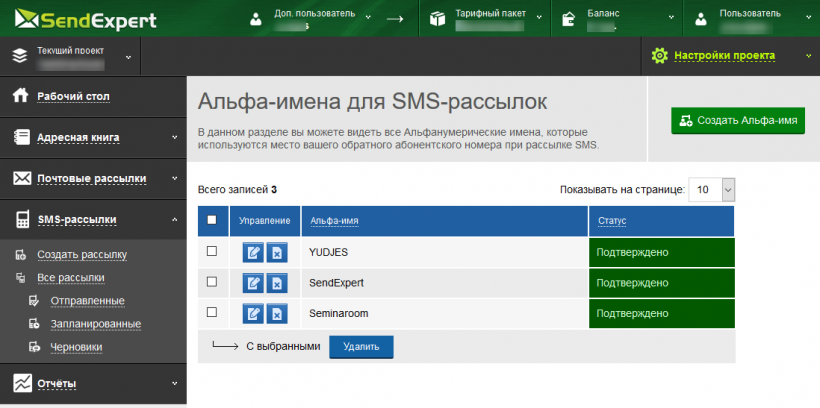The width and height of the screenshot is (820, 408).
Task: Click the Рабочий стол home icon
Action: pyautogui.click(x=19, y=96)
